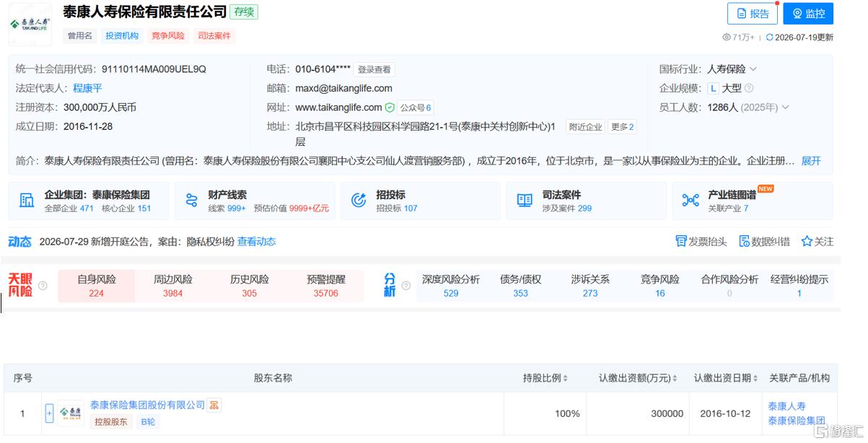
Task: Click the equity structure icon beside shareholder name
Action: [214, 405]
